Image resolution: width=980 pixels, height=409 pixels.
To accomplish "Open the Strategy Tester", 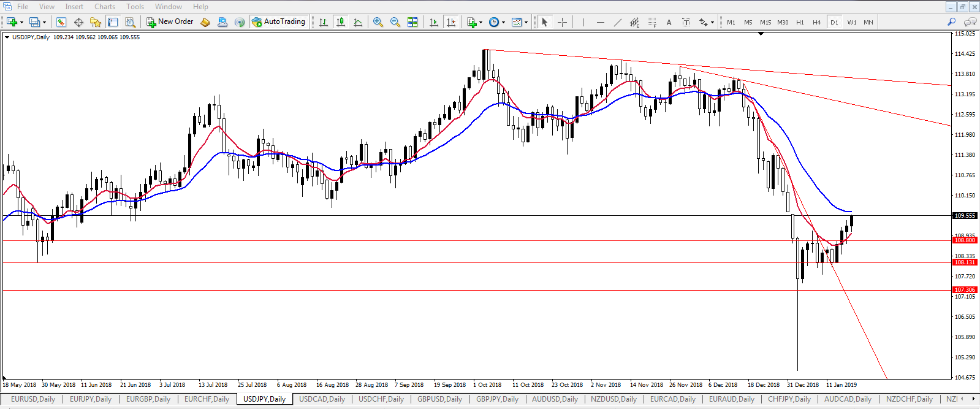I will pyautogui.click(x=130, y=22).
